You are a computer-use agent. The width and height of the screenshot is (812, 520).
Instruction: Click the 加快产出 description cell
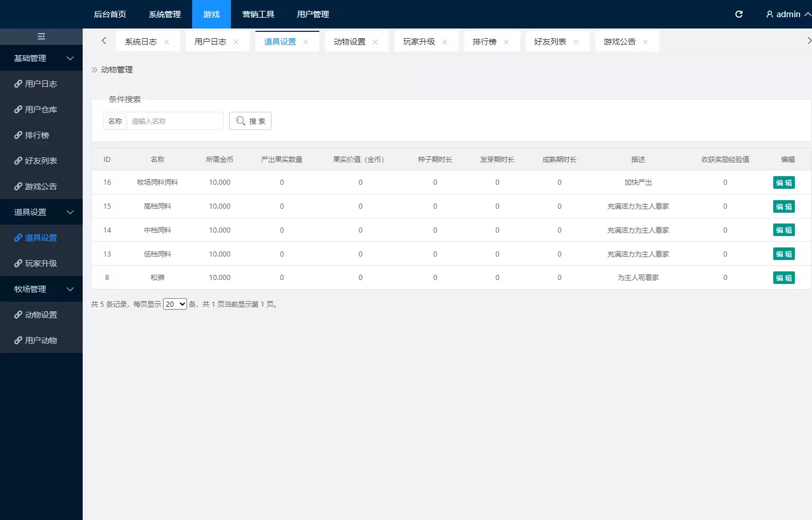pos(638,182)
